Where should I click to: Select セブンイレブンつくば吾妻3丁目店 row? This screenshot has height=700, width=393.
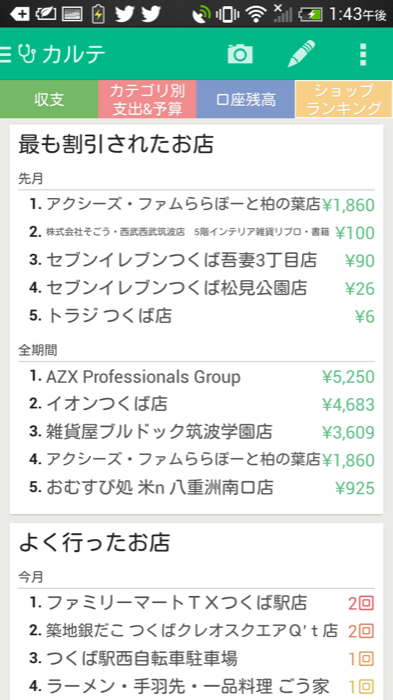(x=196, y=260)
